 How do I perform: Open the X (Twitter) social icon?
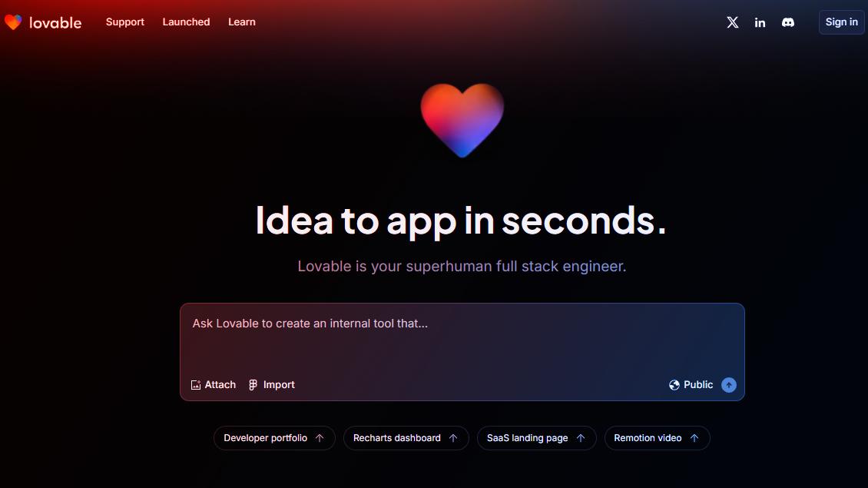tap(732, 22)
